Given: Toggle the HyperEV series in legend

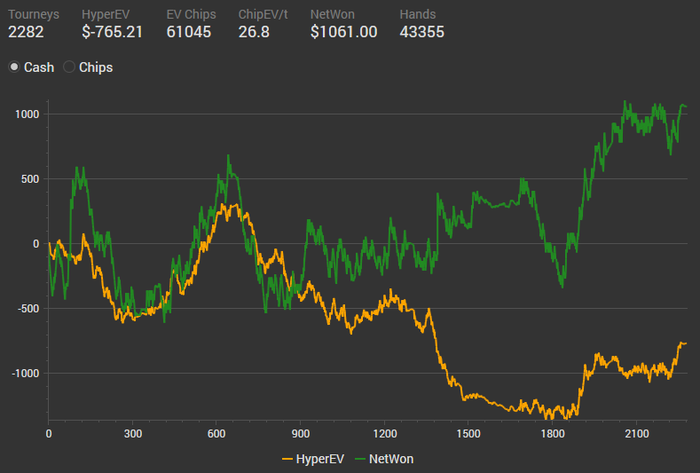Looking at the screenshot, I should tap(313, 459).
